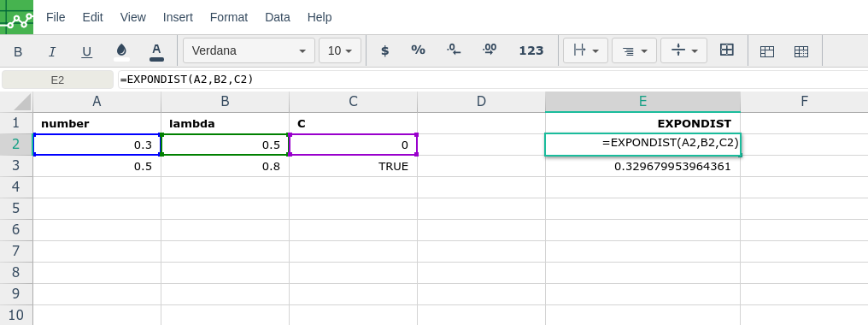Open the Data menu
868x325 pixels.
(278, 17)
